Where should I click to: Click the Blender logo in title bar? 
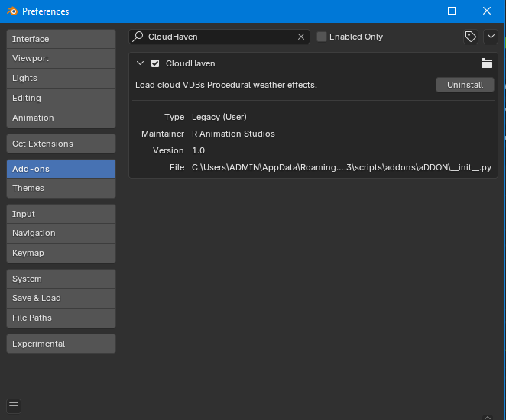[12, 11]
